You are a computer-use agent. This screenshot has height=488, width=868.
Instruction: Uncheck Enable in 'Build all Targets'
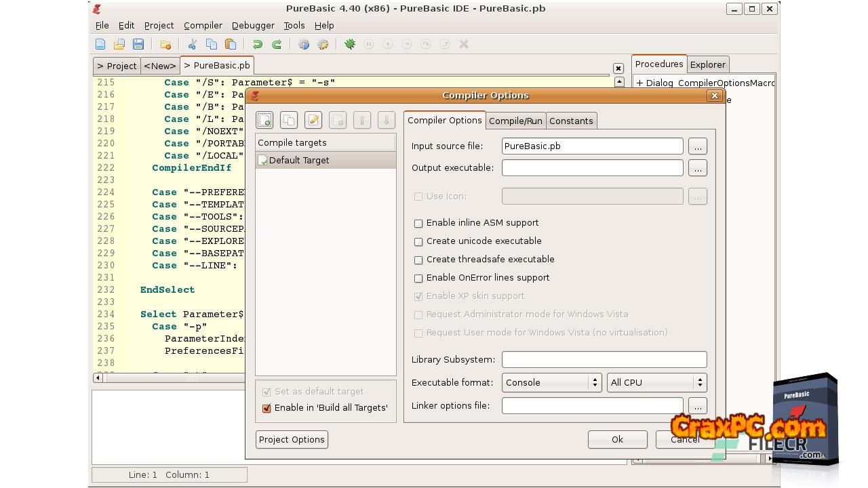click(267, 408)
